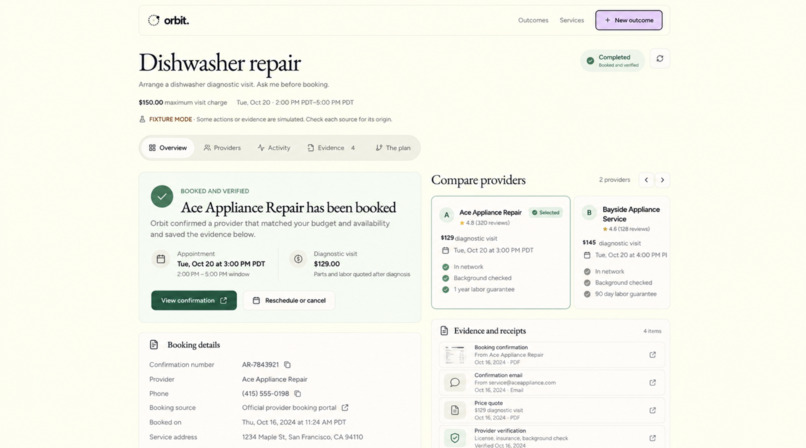Select the Bayside Appliance Service card
806x448 pixels.
click(x=622, y=252)
